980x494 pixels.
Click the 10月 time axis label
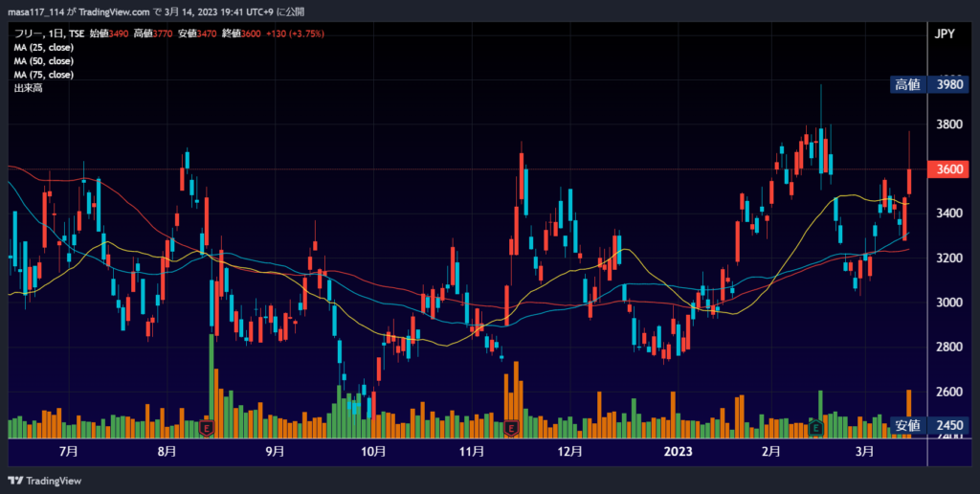click(373, 452)
